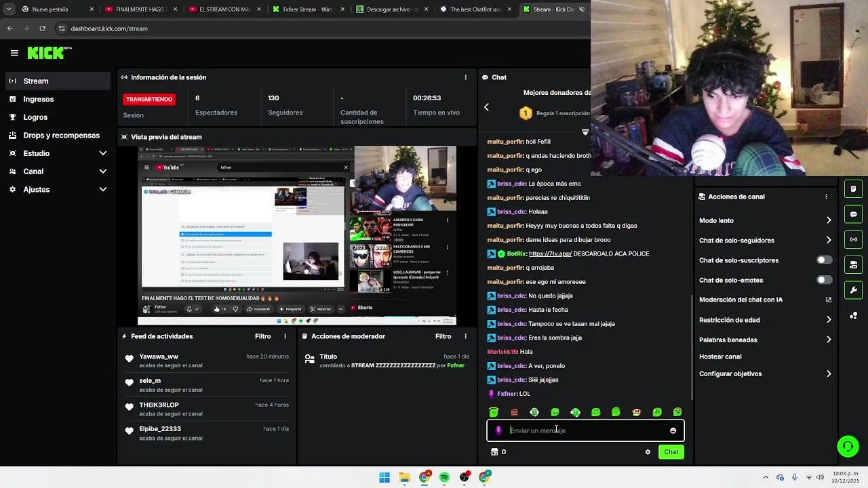The image size is (868, 488).
Task: Open the hamburger menu beside Kick logo
Action: point(14,53)
